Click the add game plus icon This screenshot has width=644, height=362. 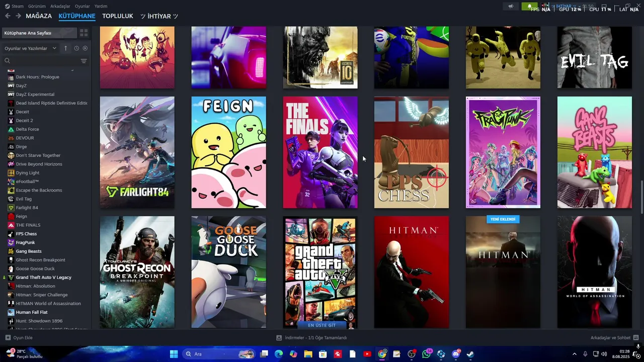click(x=8, y=338)
